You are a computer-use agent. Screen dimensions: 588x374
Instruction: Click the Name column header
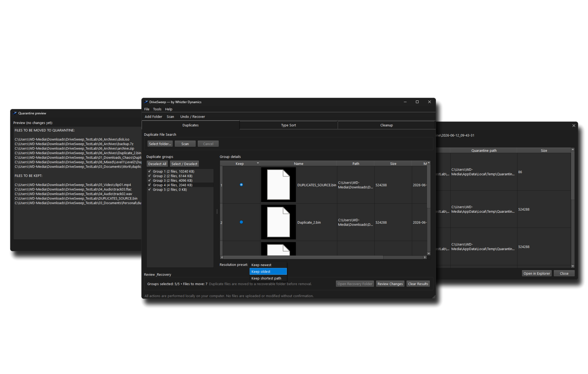298,164
